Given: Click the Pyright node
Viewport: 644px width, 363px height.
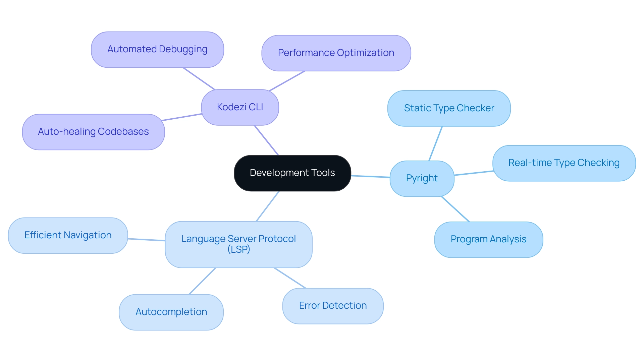Looking at the screenshot, I should (x=422, y=178).
